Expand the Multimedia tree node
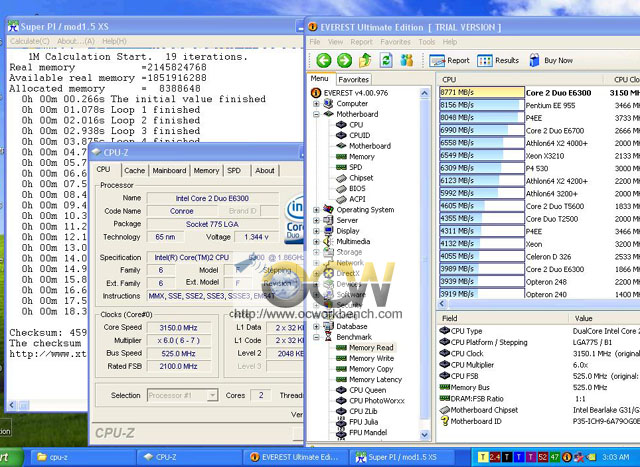 (316, 242)
